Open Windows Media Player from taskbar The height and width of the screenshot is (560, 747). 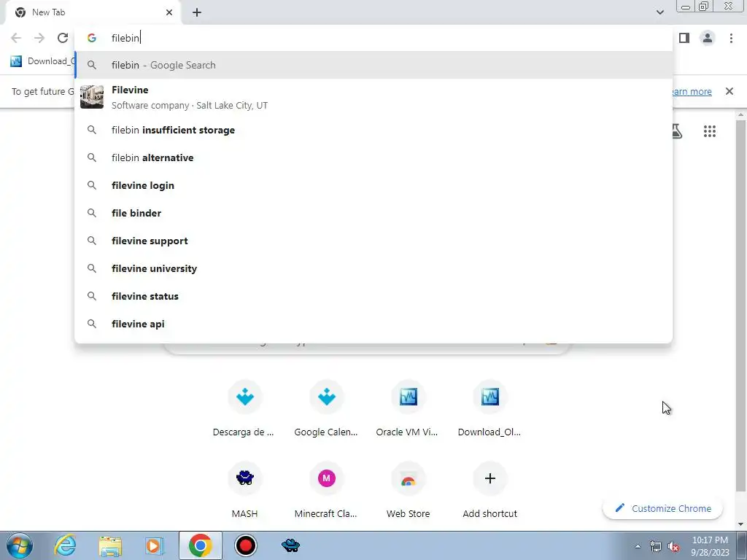[x=155, y=545]
